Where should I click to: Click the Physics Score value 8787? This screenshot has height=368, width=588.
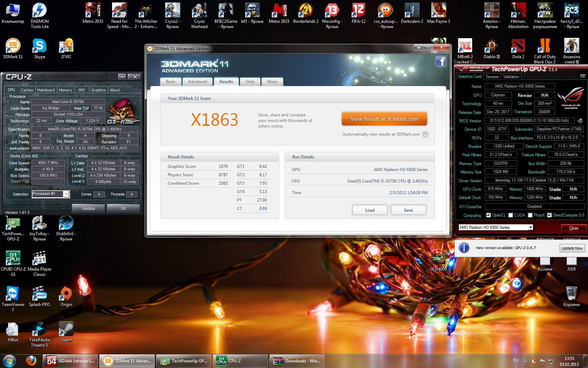[223, 175]
